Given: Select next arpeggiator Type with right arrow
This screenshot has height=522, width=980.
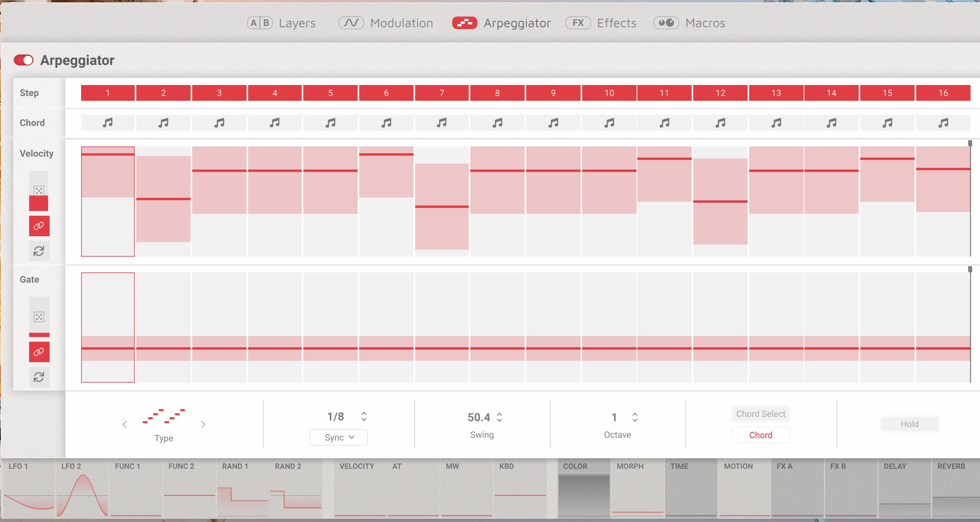Looking at the screenshot, I should tap(203, 424).
